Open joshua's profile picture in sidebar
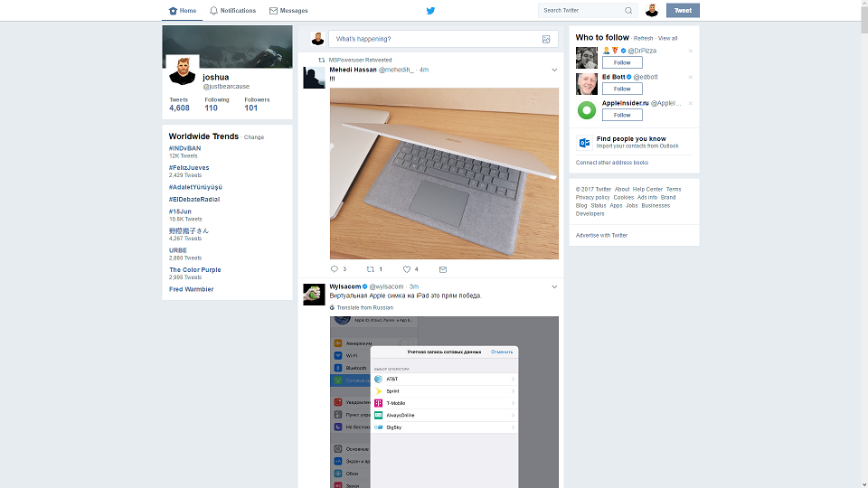 [183, 71]
